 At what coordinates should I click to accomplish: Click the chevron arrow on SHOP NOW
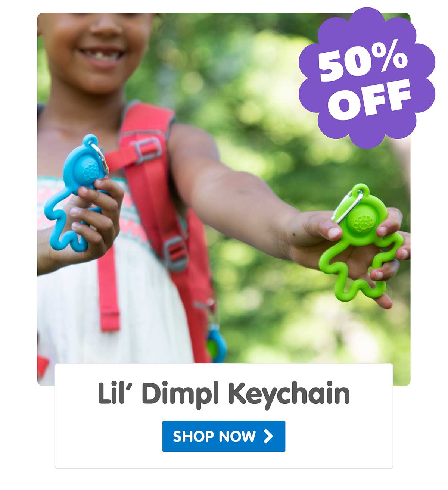pyautogui.click(x=268, y=436)
